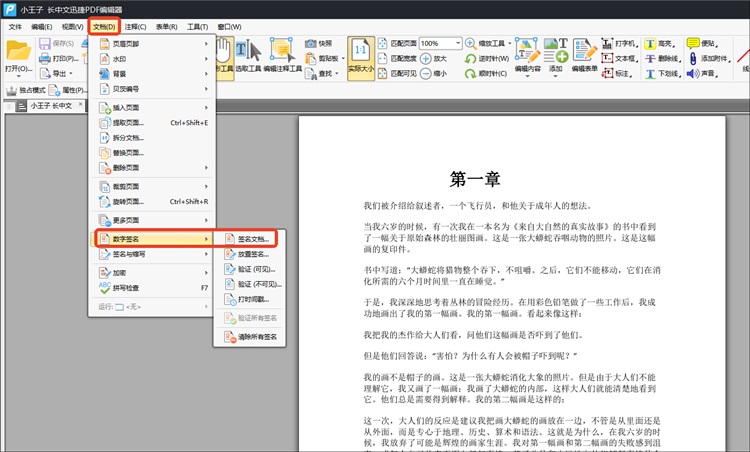Open the 表单(R) menu
Image resolution: width=750 pixels, height=452 pixels.
click(x=166, y=27)
